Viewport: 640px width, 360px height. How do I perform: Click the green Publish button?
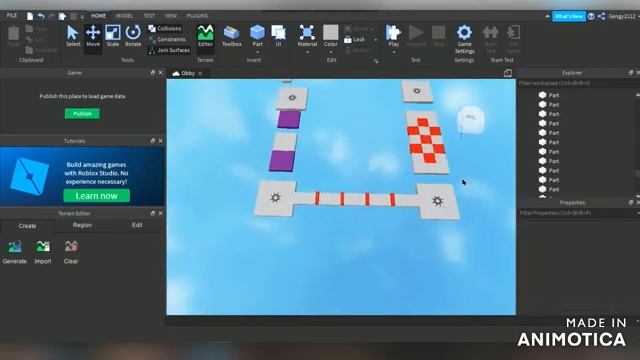pos(82,113)
